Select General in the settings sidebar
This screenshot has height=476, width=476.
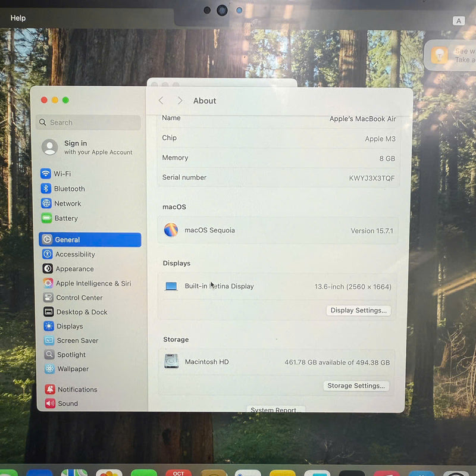[67, 240]
